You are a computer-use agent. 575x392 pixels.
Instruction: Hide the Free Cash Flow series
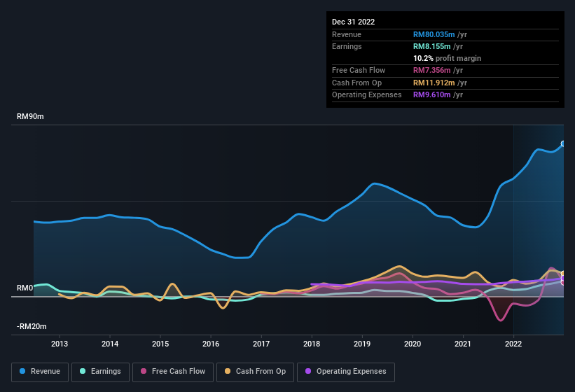[x=172, y=371]
